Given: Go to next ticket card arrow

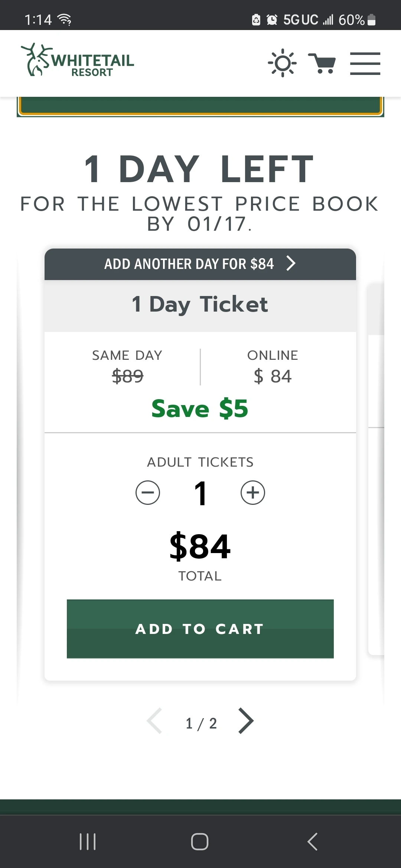Looking at the screenshot, I should coord(246,721).
